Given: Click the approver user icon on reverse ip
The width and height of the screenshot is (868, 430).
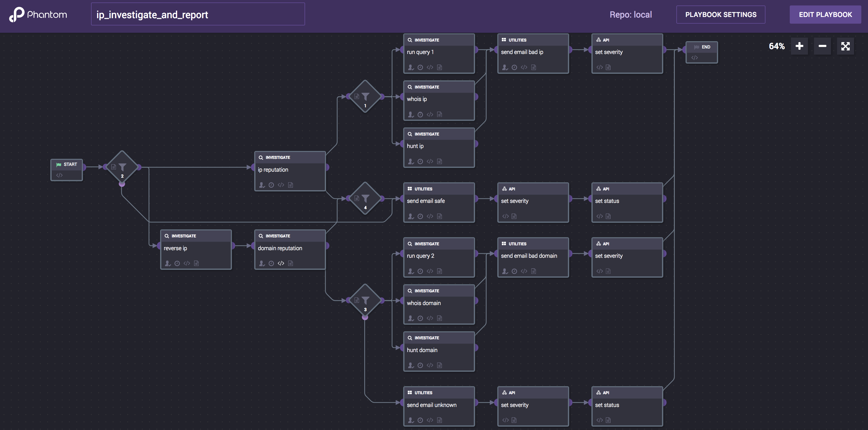Looking at the screenshot, I should tap(167, 264).
